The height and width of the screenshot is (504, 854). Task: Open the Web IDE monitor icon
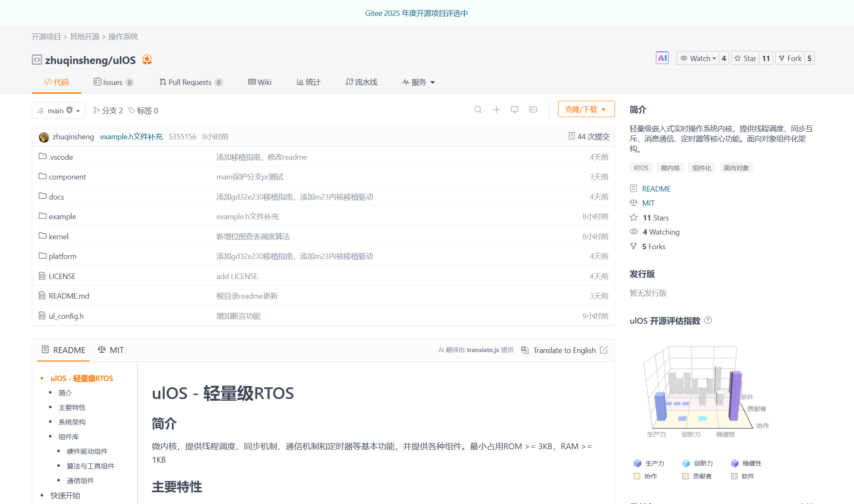coord(514,110)
